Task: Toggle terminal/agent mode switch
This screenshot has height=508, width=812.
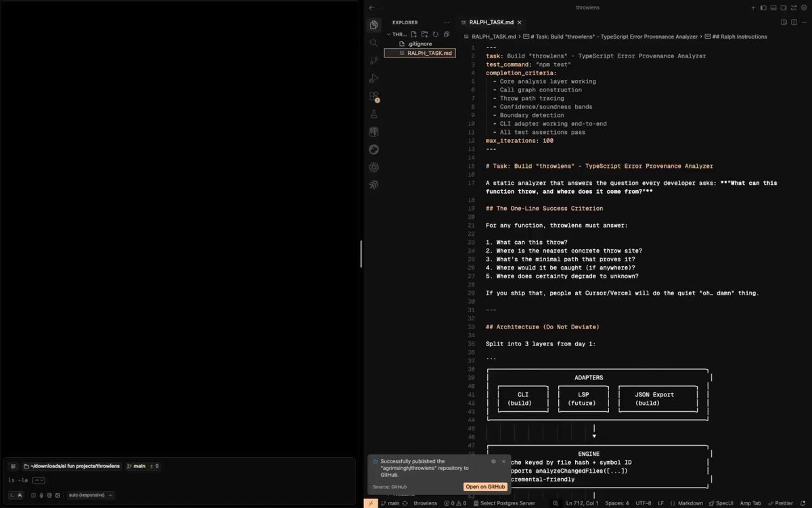Action: 16,495
